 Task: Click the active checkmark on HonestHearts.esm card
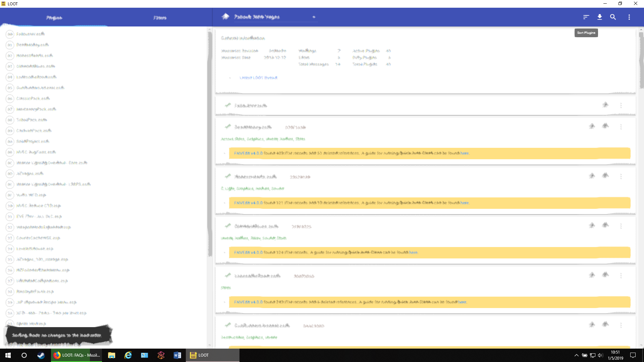(228, 176)
